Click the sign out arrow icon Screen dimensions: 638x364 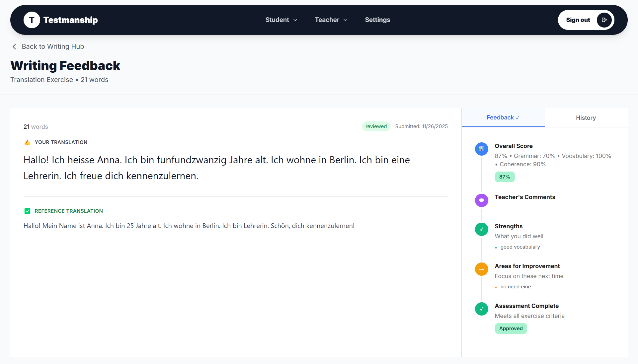(604, 20)
